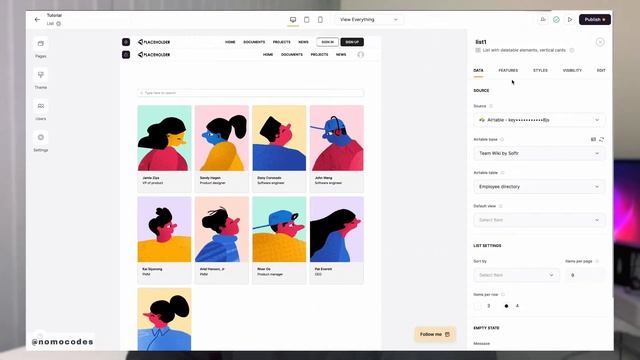Viewport: 640px width, 360px height.
Task: Open Settings in the left sidebar
Action: click(40, 142)
